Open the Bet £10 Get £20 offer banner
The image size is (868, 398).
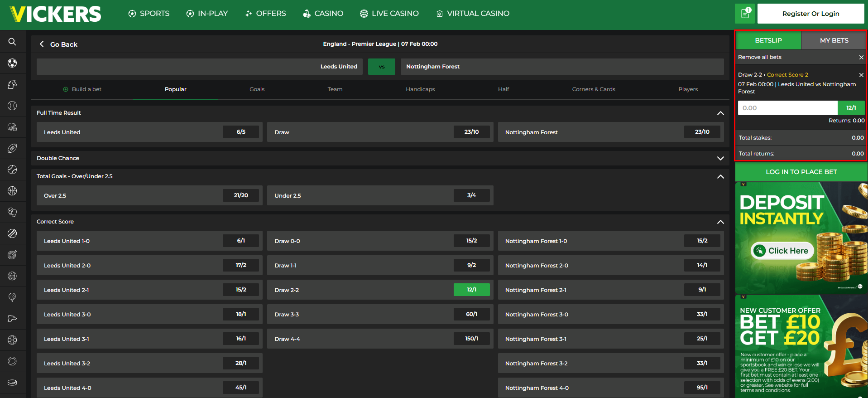(801, 346)
